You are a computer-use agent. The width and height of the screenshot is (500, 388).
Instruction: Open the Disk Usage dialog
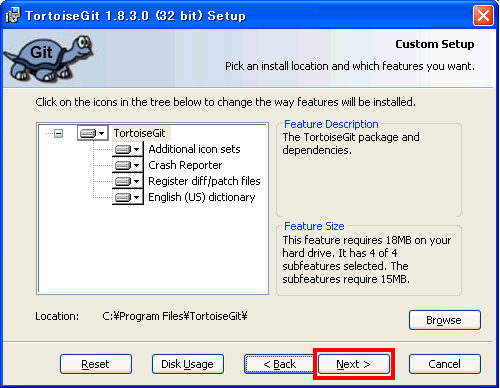(x=188, y=364)
